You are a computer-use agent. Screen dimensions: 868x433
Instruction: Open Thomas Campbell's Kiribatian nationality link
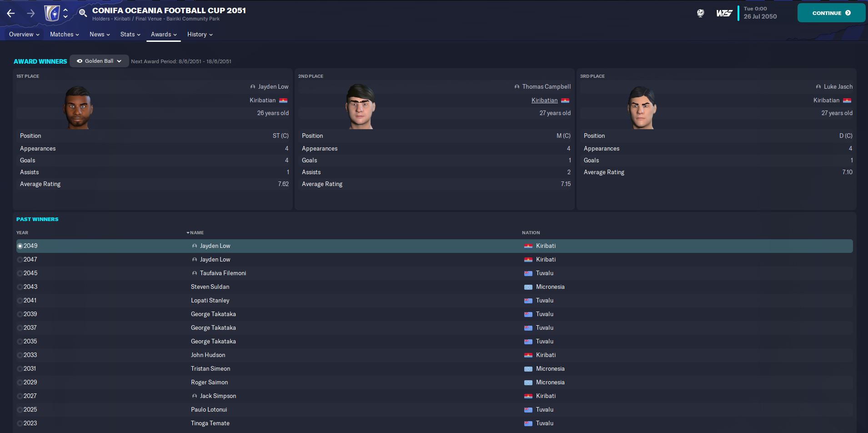[544, 101]
